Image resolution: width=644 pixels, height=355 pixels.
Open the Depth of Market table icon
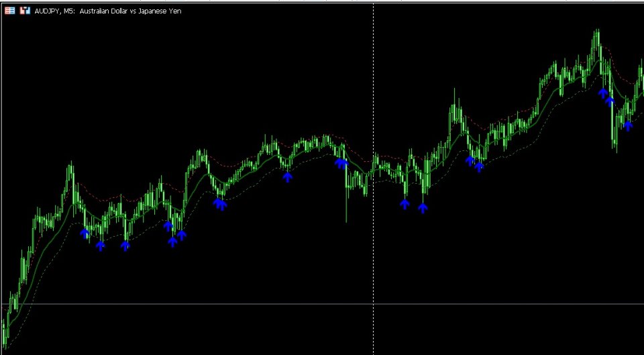pyautogui.click(x=9, y=11)
